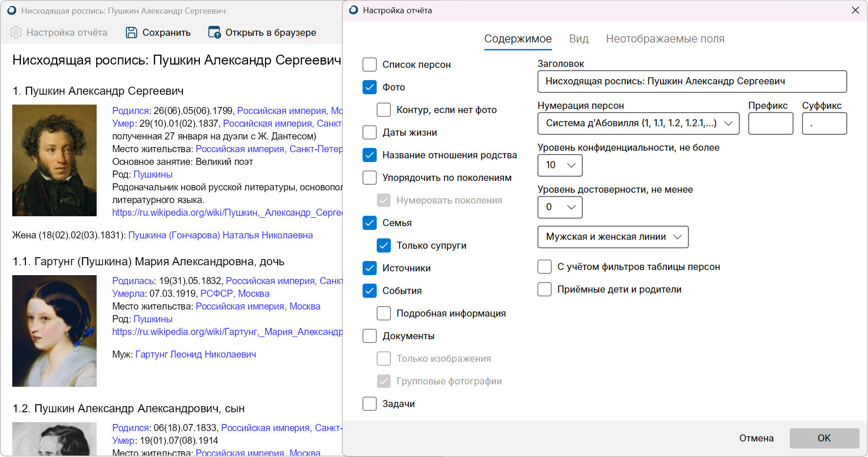This screenshot has width=868, height=457.
Task: Switch to the 'Вид' tab
Action: pos(579,39)
